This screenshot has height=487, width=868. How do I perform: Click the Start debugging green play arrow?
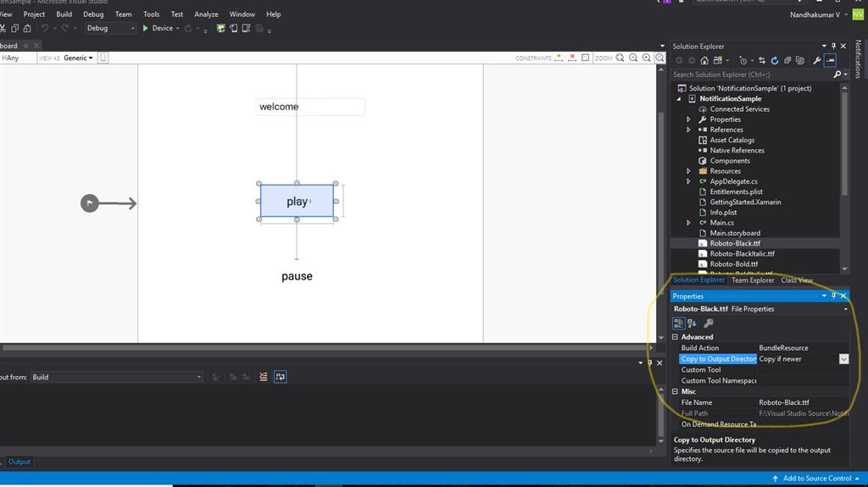point(145,28)
